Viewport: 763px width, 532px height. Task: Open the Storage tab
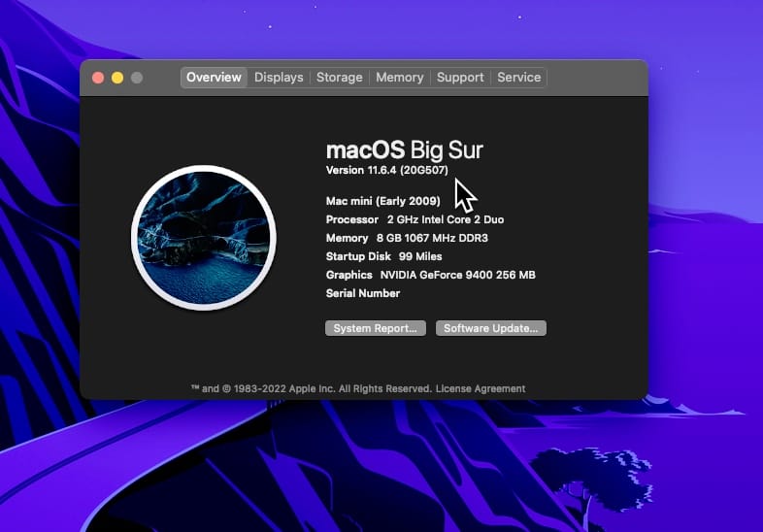(339, 78)
